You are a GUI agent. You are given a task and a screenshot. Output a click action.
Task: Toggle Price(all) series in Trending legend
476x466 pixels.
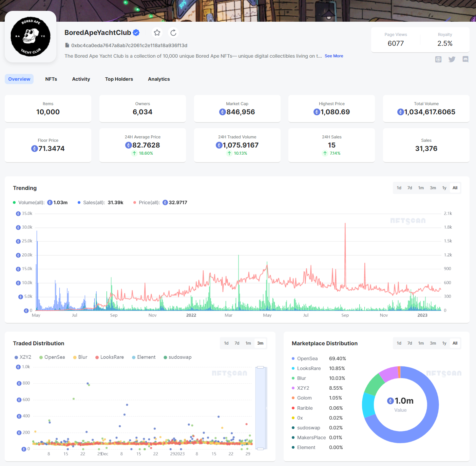[160, 202]
